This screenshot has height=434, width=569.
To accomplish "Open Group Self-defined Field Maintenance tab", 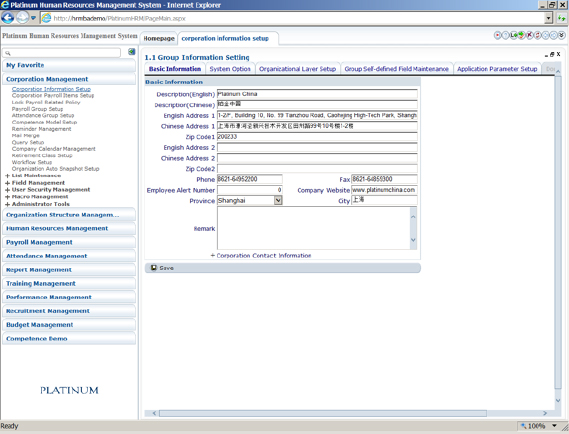I will pos(397,69).
